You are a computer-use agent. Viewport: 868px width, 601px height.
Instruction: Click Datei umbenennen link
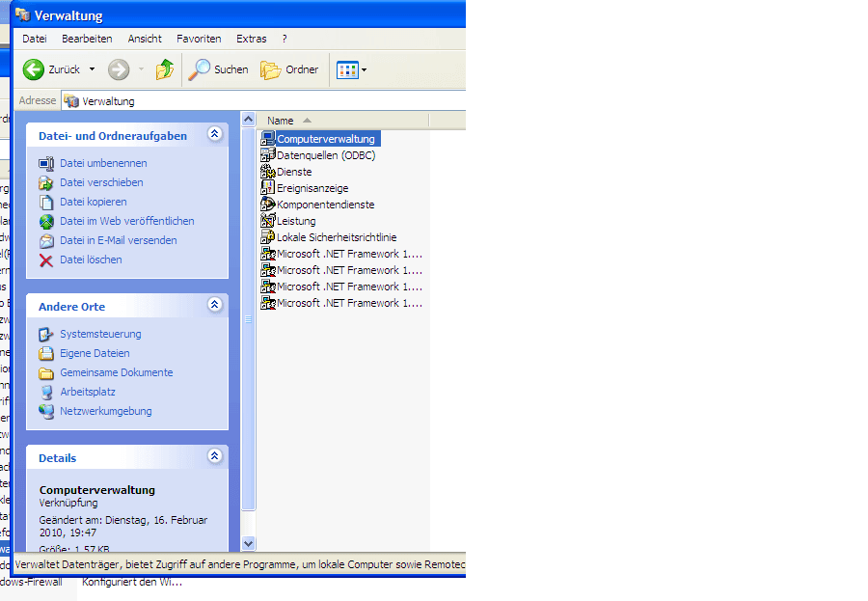point(103,163)
